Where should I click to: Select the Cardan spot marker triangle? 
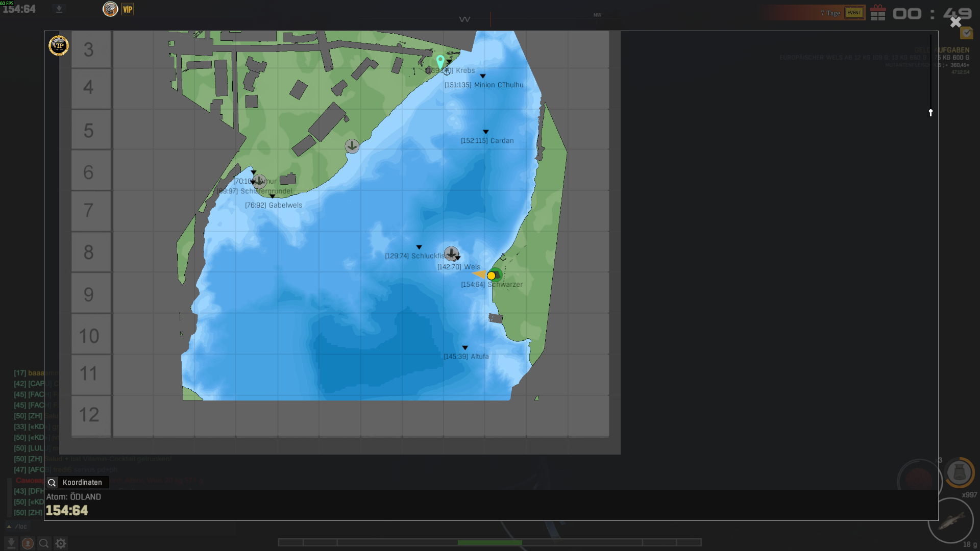coord(485,132)
